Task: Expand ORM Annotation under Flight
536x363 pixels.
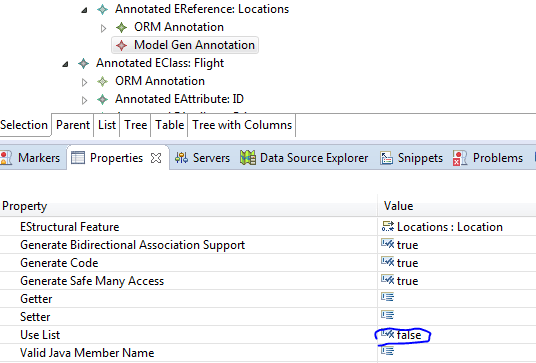Action: pyautogui.click(x=84, y=82)
